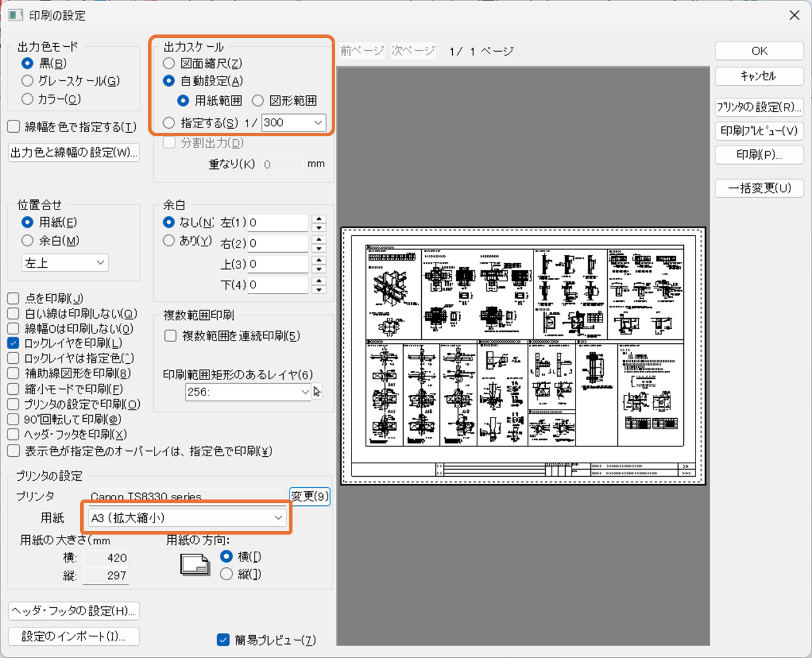Expand the scale 1/300 dropdown

point(318,123)
